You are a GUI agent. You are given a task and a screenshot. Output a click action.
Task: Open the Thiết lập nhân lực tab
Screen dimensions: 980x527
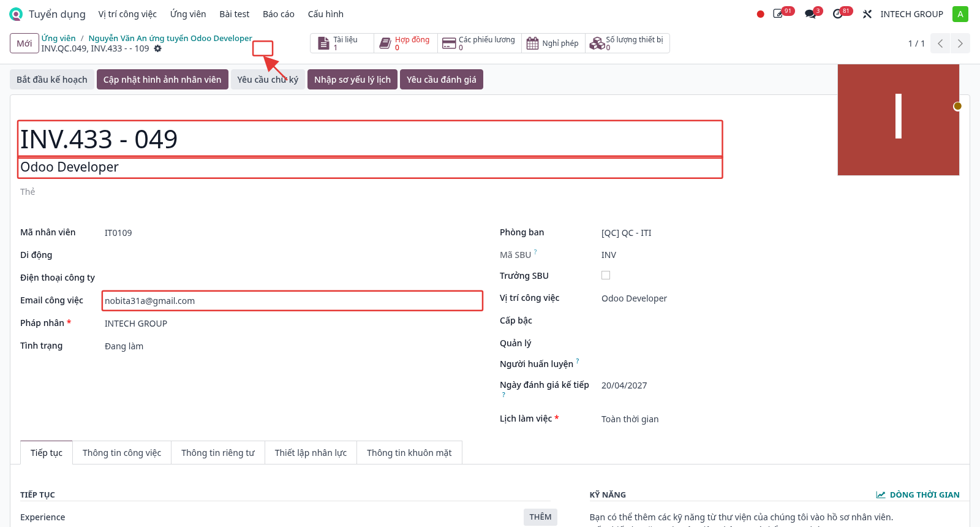311,453
